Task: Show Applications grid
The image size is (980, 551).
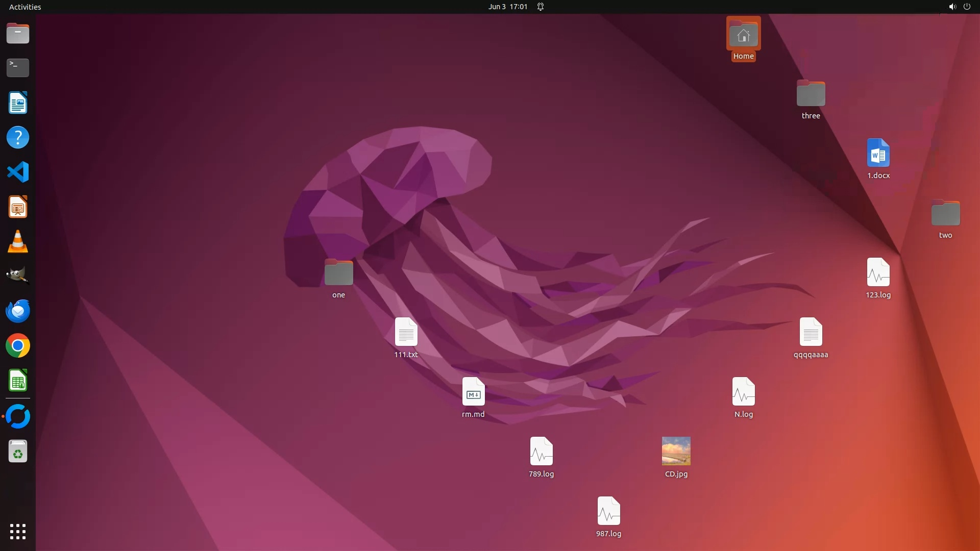Action: pyautogui.click(x=18, y=532)
